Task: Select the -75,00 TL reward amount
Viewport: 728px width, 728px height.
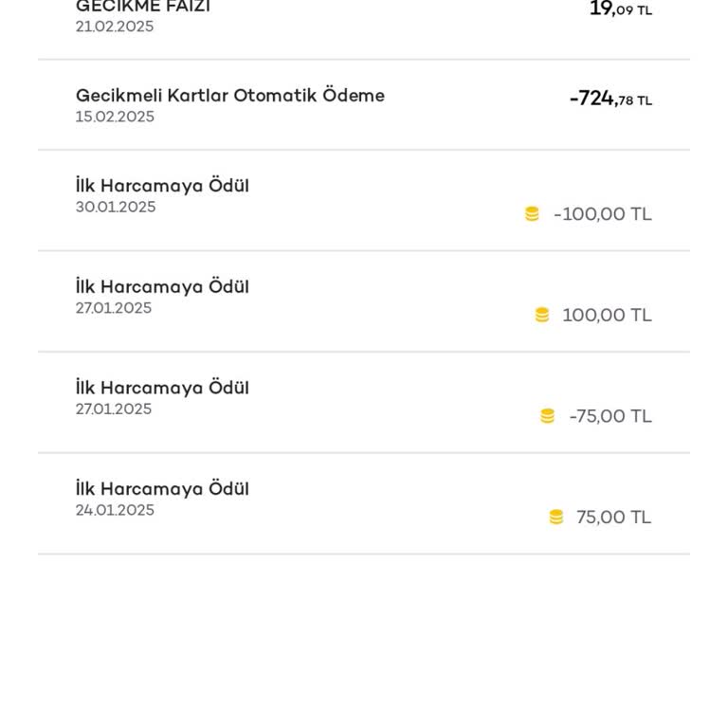Action: click(x=610, y=416)
